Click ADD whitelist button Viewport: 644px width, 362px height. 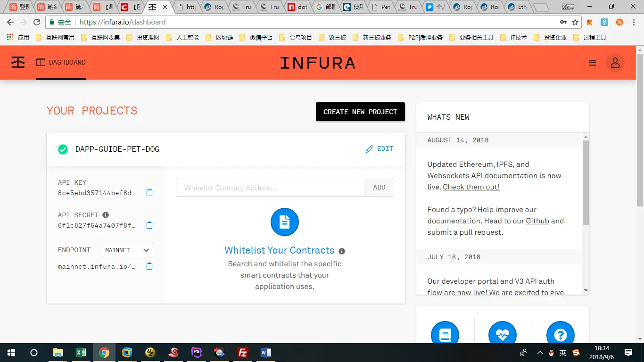click(379, 187)
